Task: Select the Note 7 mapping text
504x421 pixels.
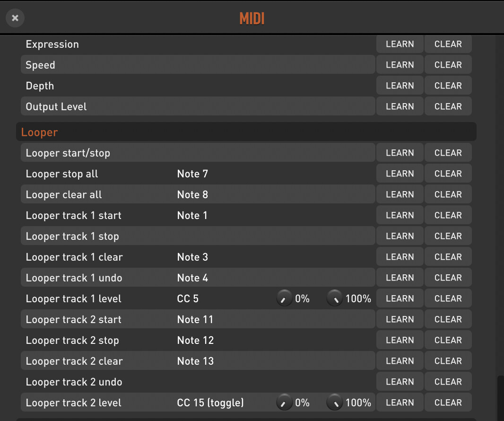Action: (192, 174)
